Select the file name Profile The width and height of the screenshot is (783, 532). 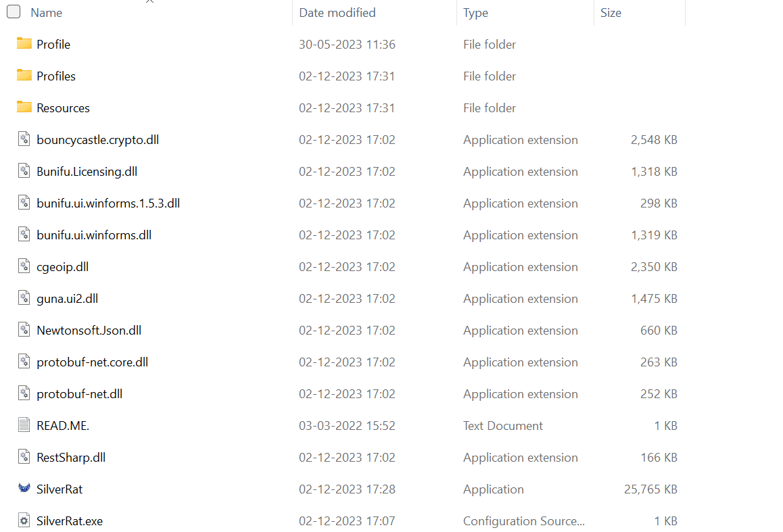click(53, 45)
